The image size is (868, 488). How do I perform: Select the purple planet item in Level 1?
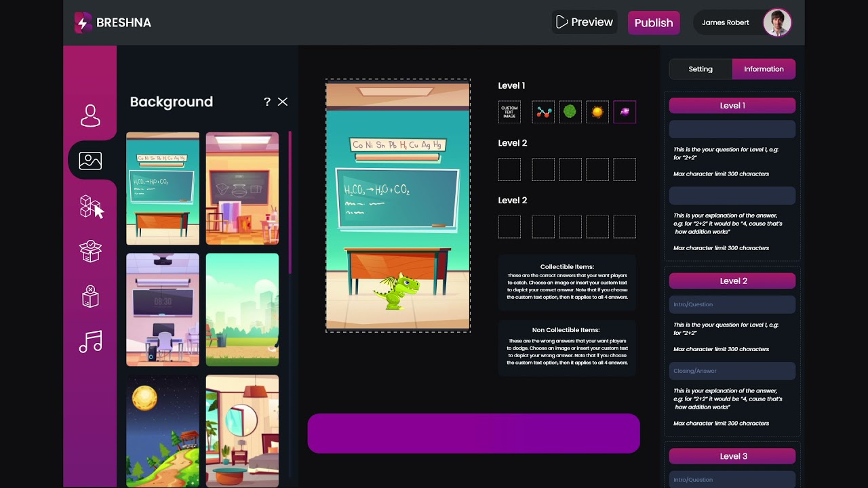click(625, 113)
